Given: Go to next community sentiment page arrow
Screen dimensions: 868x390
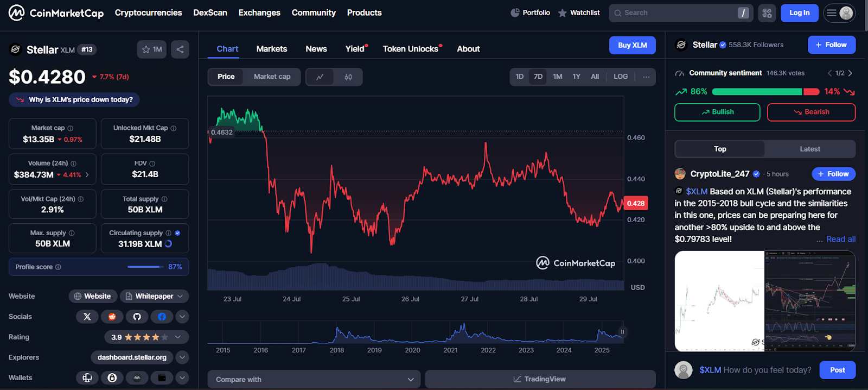Looking at the screenshot, I should click(850, 73).
